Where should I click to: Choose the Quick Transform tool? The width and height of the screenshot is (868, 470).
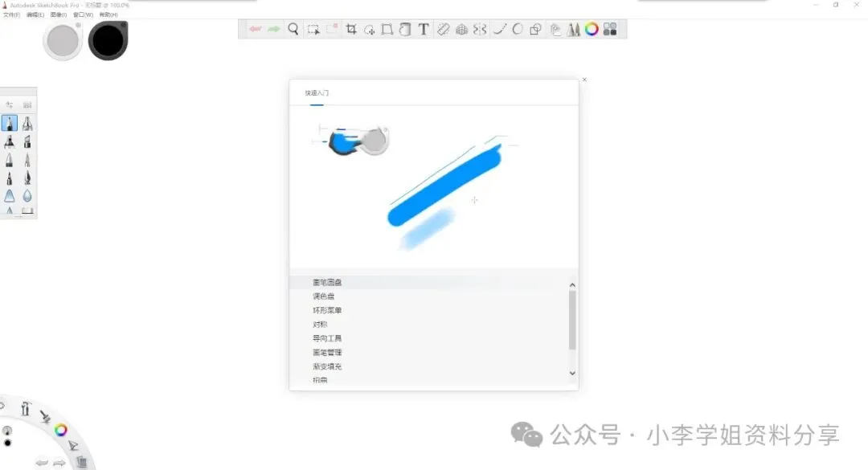tap(332, 30)
